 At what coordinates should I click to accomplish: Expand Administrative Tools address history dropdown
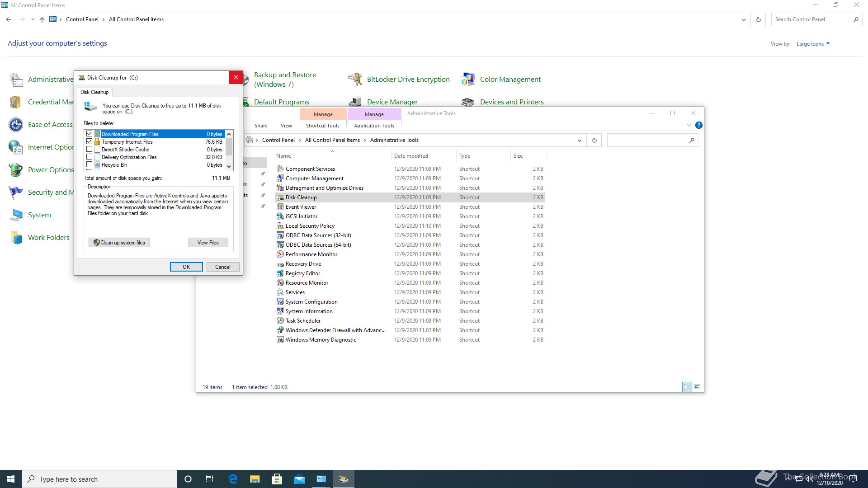[579, 140]
